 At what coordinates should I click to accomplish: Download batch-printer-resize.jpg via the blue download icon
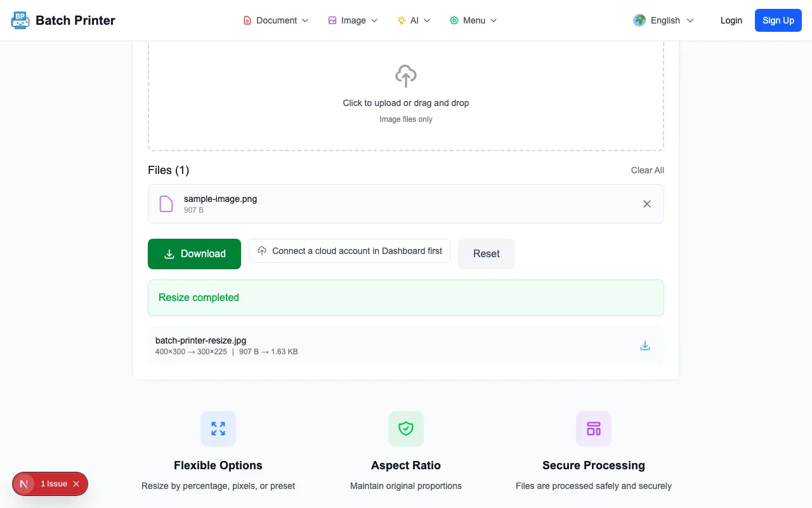point(645,346)
